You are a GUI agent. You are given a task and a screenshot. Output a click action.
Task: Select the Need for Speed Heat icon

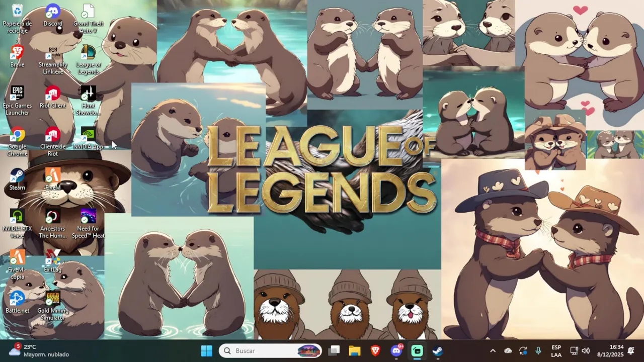(88, 224)
